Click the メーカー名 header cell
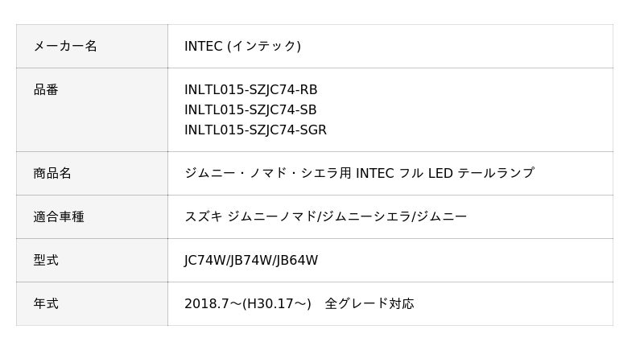 point(65,46)
